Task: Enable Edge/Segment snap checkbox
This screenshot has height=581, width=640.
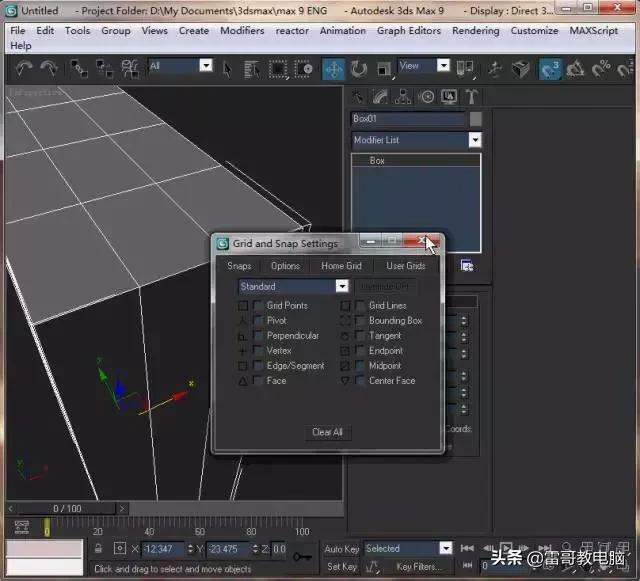Action: tap(258, 365)
